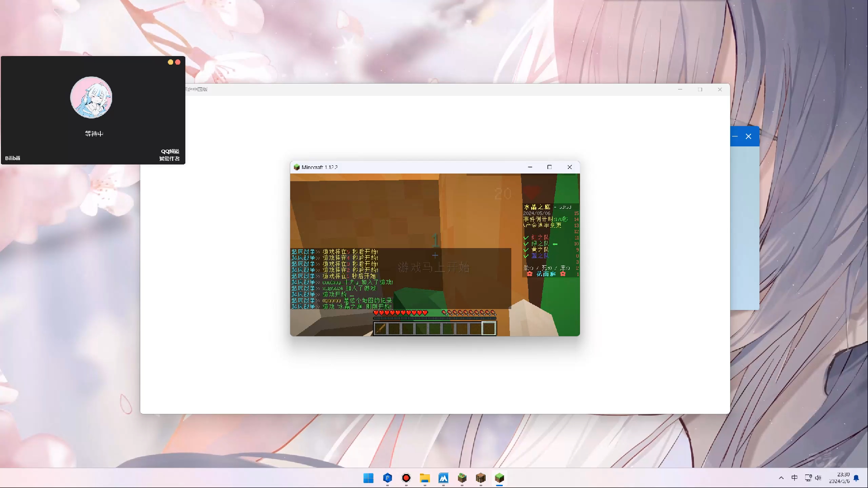Open File Explorer from the taskbar
The height and width of the screenshot is (488, 868).
pos(425,478)
